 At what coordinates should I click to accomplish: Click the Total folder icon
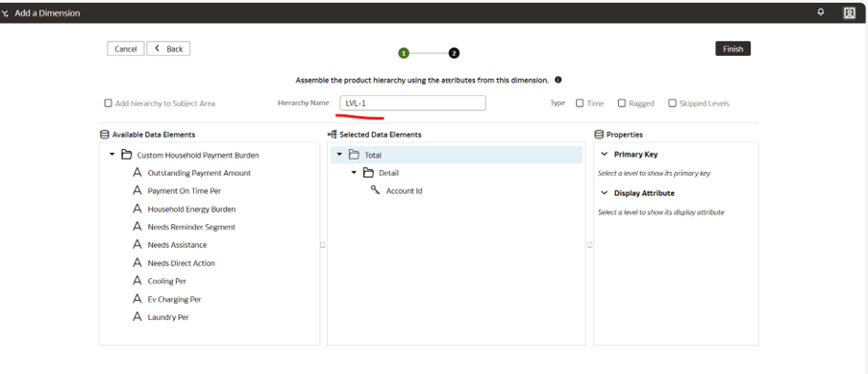tap(354, 155)
